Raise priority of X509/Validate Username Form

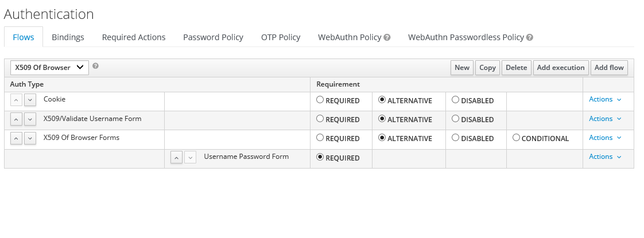(16, 119)
